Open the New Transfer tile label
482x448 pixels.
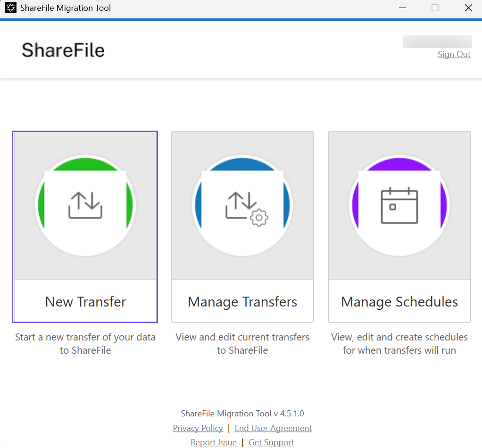[85, 302]
